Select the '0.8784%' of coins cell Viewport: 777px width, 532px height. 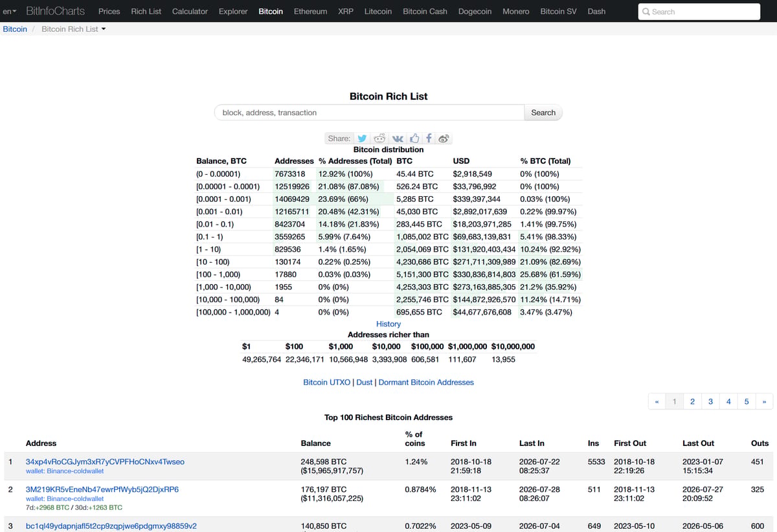tap(421, 489)
